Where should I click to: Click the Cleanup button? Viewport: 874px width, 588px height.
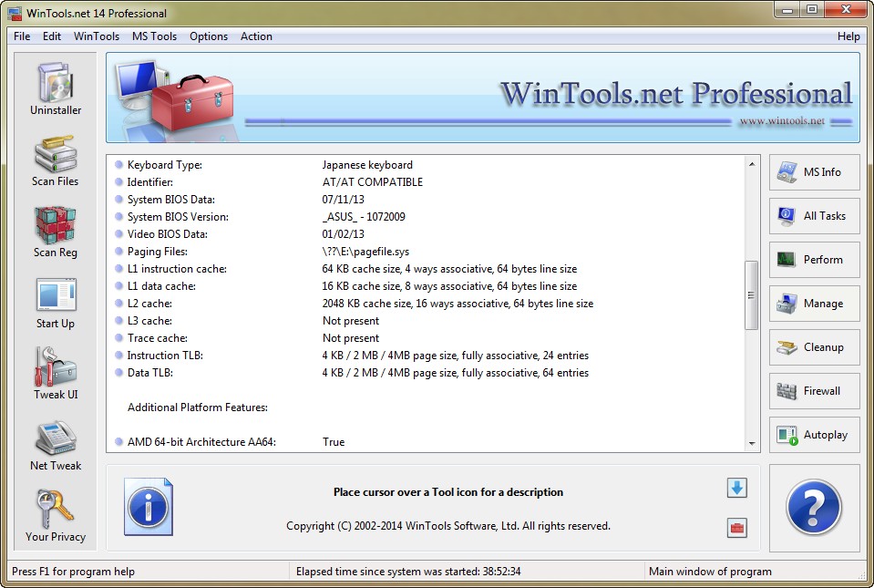pyautogui.click(x=815, y=347)
